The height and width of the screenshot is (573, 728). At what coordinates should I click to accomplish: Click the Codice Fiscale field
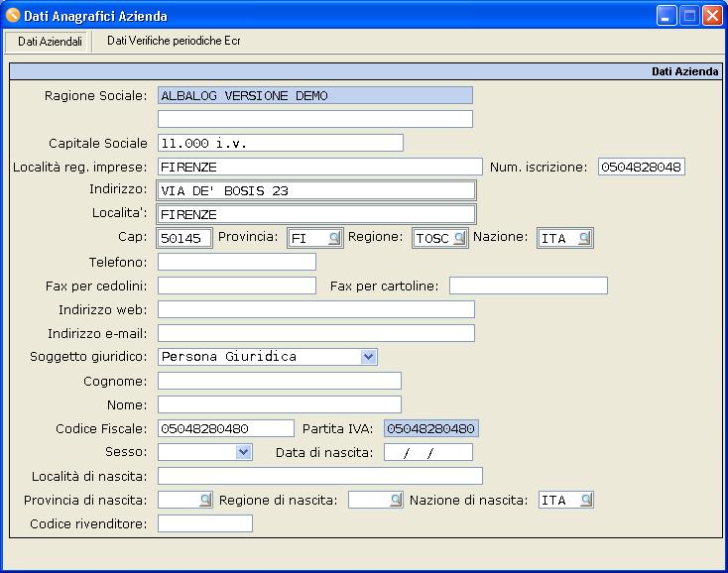226,428
